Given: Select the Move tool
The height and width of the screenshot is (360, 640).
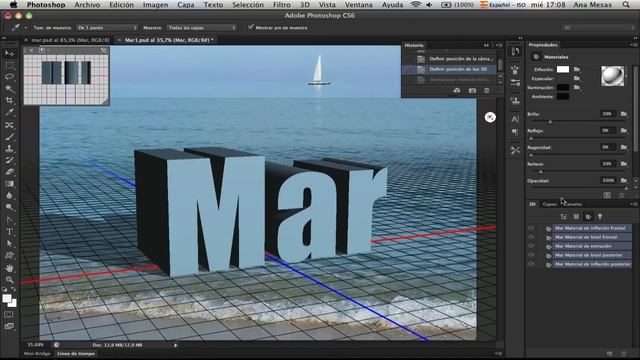Looking at the screenshot, I should click(9, 53).
